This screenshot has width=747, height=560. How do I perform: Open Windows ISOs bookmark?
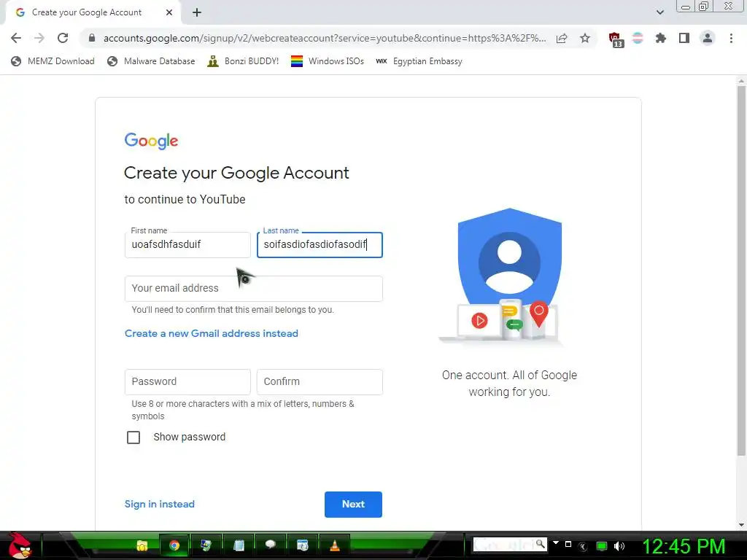click(x=328, y=61)
